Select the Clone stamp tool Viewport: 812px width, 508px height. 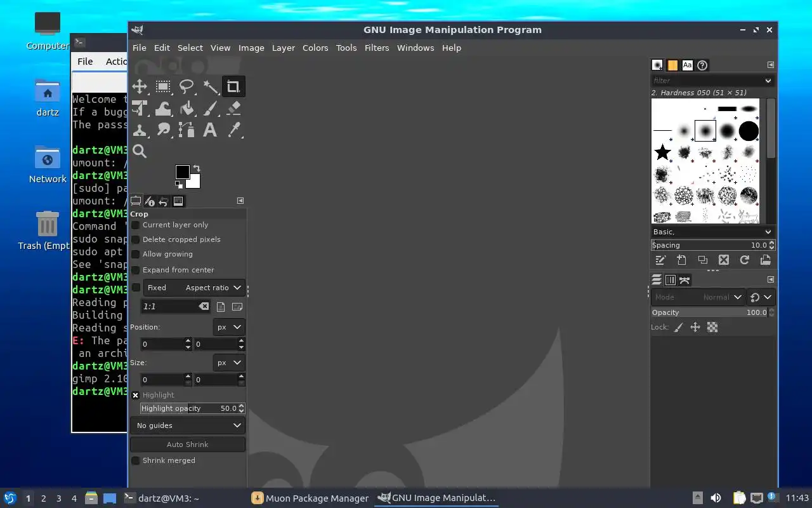point(140,130)
